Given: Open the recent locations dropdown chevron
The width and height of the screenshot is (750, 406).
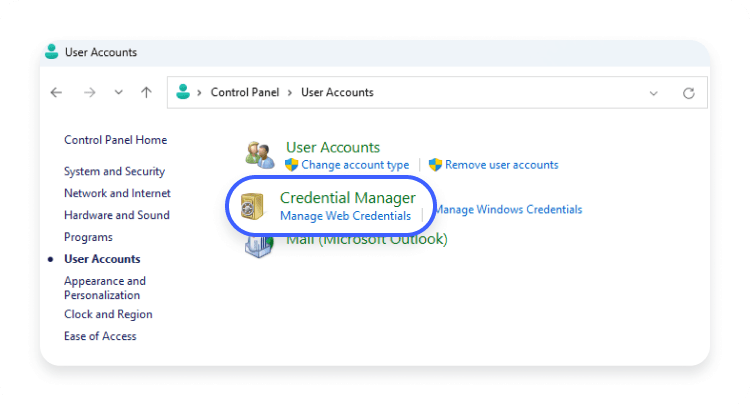Looking at the screenshot, I should 119,92.
